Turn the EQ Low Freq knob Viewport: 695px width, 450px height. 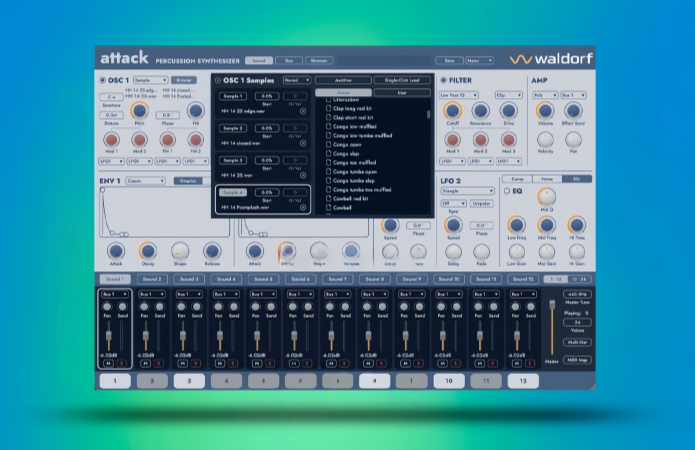tap(516, 225)
